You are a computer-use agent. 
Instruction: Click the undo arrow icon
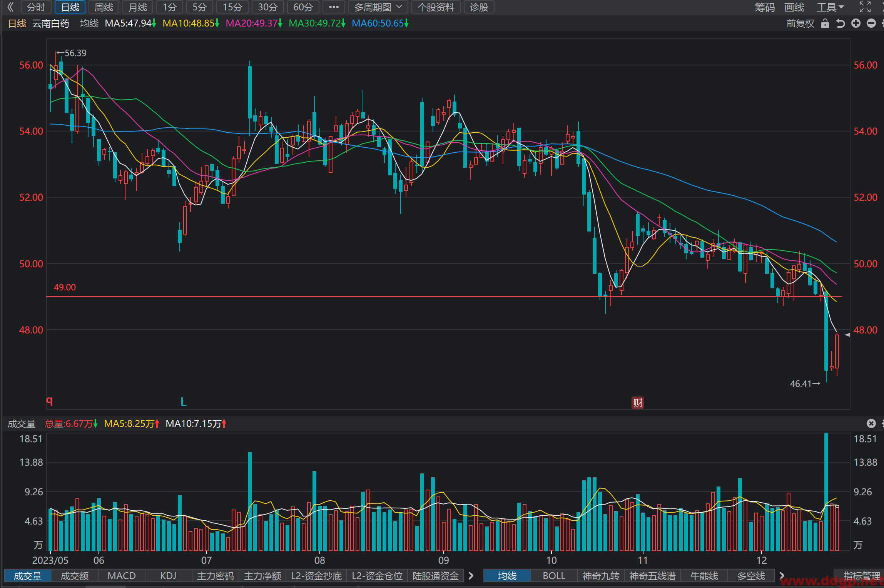[841, 23]
